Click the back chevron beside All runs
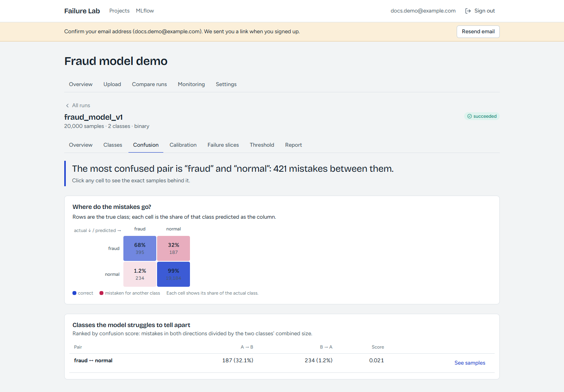Screen dimensions: 564x392 tap(67, 106)
